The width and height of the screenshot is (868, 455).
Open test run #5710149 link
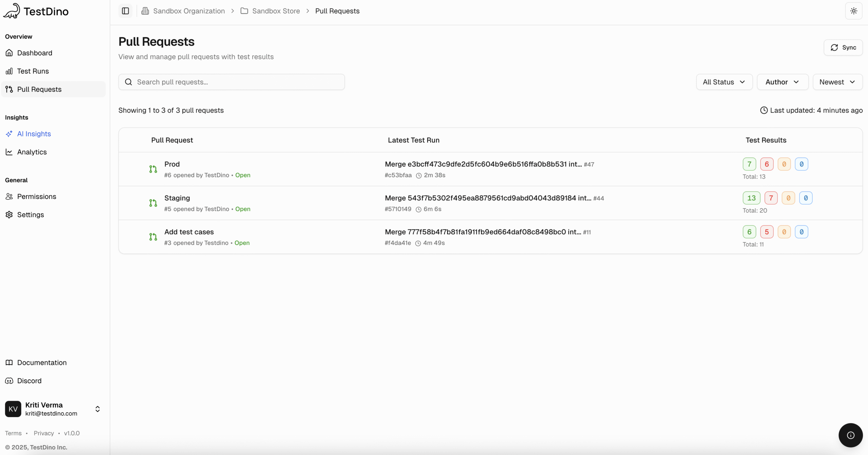click(x=398, y=209)
